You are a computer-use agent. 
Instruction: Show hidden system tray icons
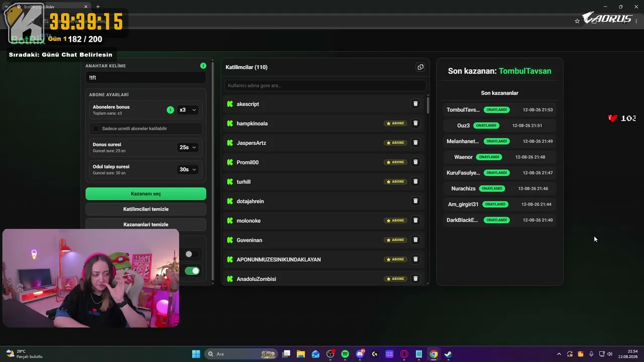coord(558,354)
